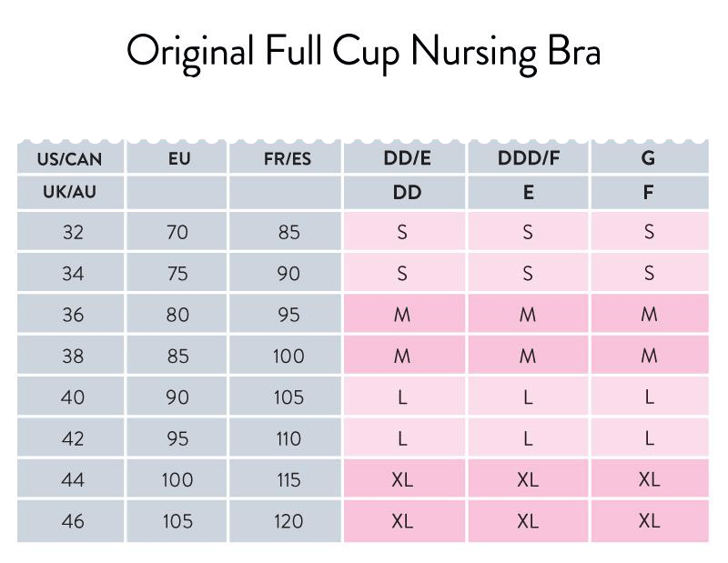This screenshot has width=728, height=563.
Task: Click the G cup column header
Action: [650, 158]
